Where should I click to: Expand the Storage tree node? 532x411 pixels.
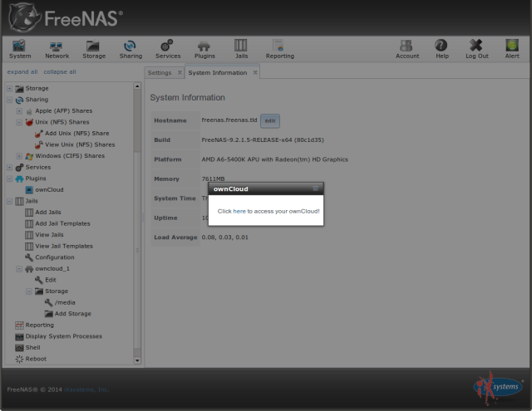pyautogui.click(x=9, y=89)
